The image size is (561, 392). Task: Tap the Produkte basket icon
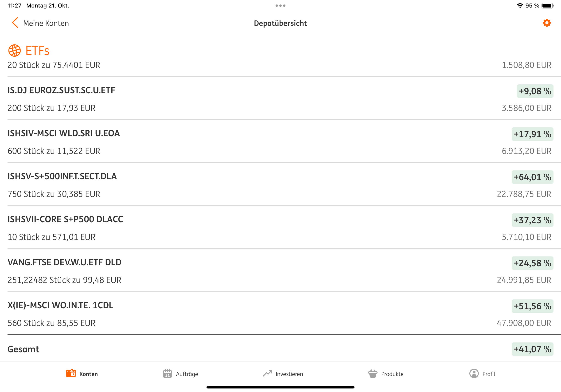pyautogui.click(x=373, y=374)
